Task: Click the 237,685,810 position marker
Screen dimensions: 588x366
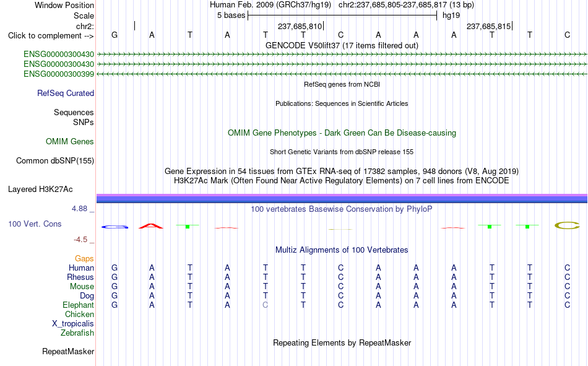Action: (300, 26)
